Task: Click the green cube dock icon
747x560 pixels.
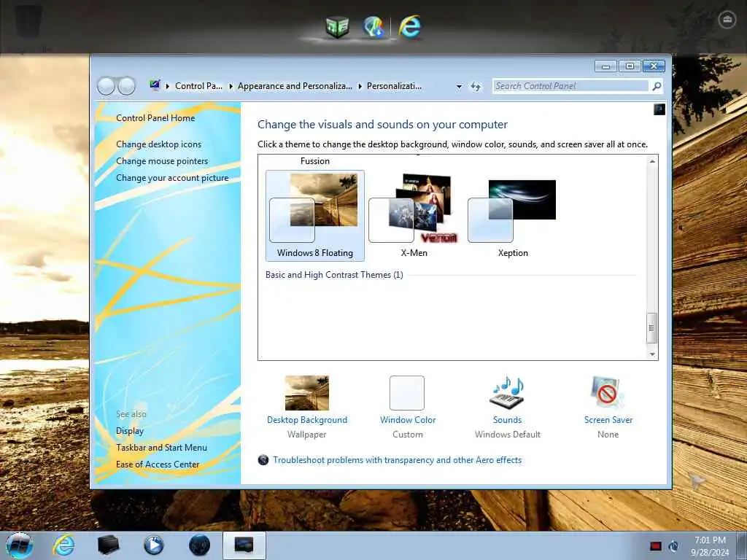Action: [x=337, y=27]
